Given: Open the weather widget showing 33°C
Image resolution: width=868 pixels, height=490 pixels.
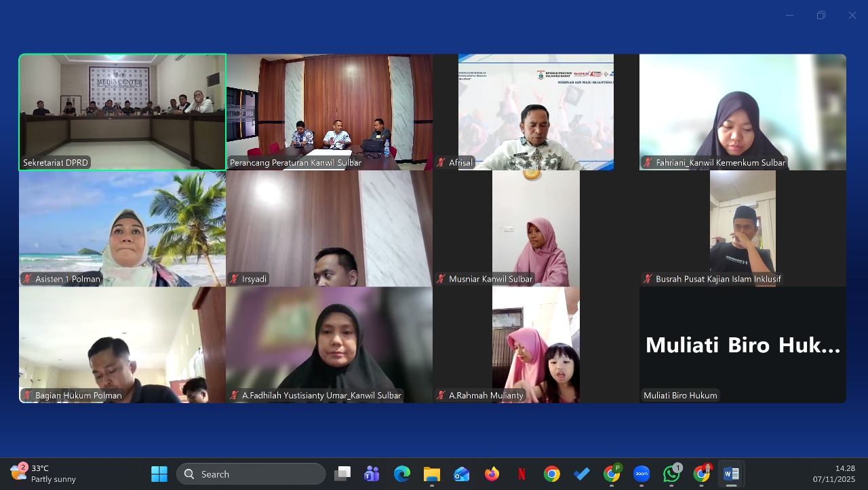Looking at the screenshot, I should click(x=44, y=474).
